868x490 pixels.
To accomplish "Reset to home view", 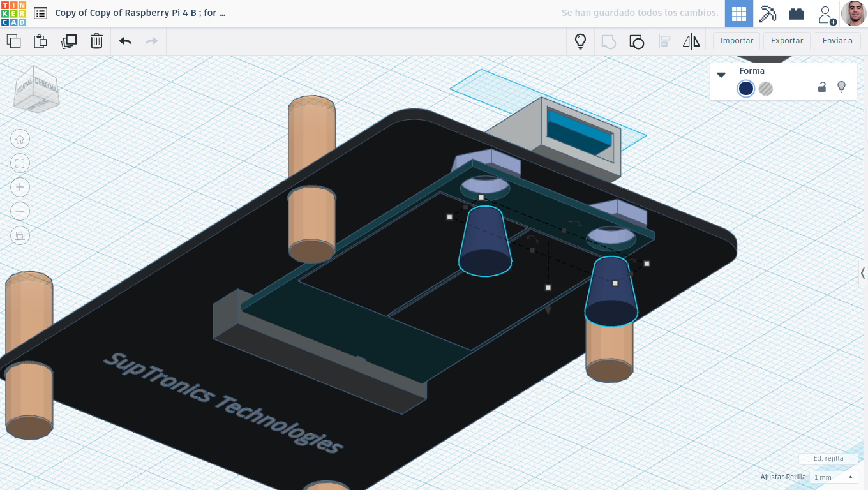I will pyautogui.click(x=20, y=139).
